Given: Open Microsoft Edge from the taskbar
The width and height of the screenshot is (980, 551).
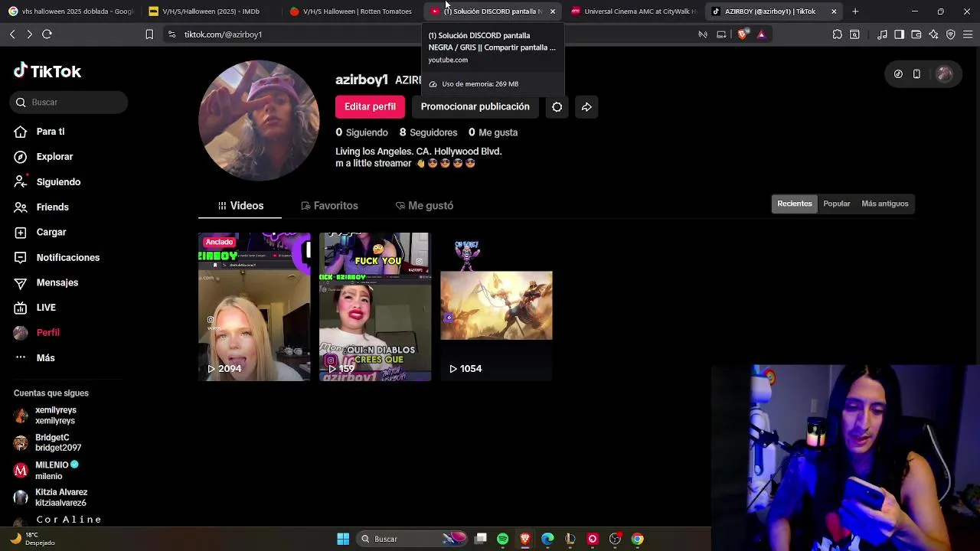Looking at the screenshot, I should [547, 539].
